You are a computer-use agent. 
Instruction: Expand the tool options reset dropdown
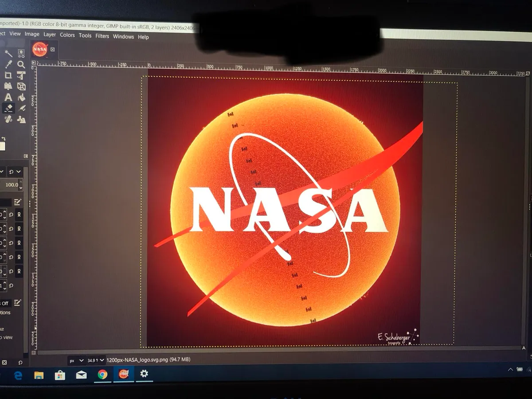coord(18,172)
